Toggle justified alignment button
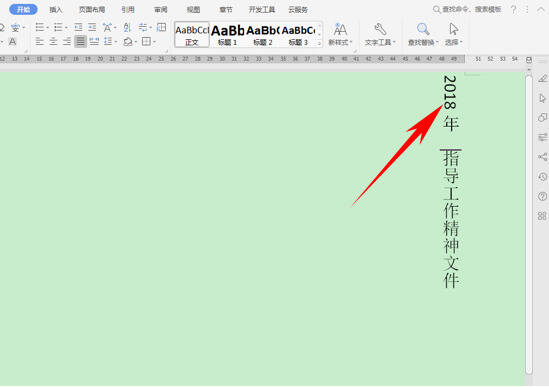The image size is (549, 387). 81,42
